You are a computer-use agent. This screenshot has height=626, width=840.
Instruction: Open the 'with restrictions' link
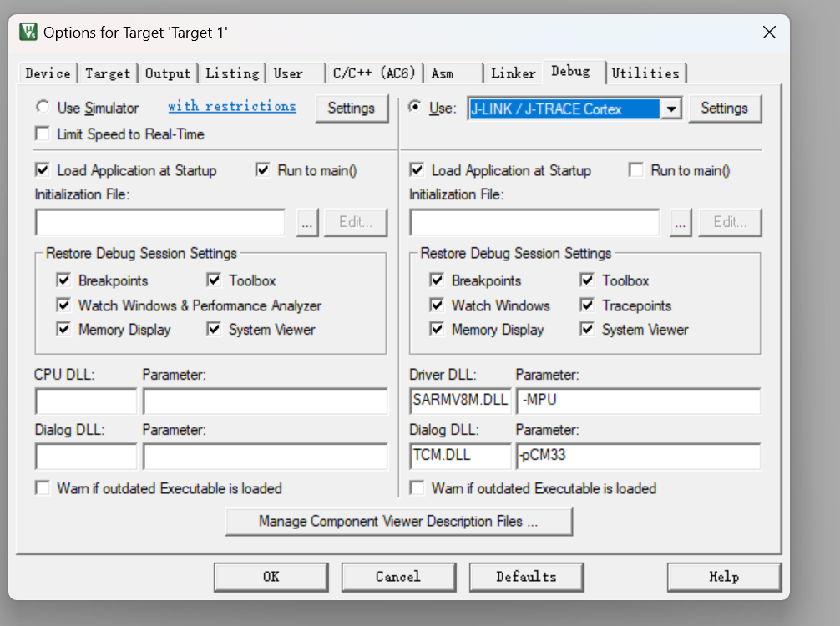(231, 106)
